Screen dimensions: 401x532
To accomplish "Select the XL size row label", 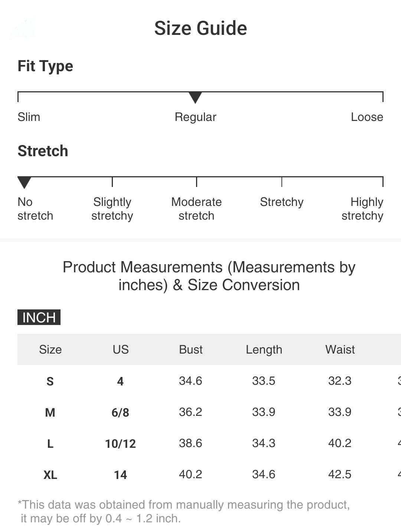I will click(50, 474).
